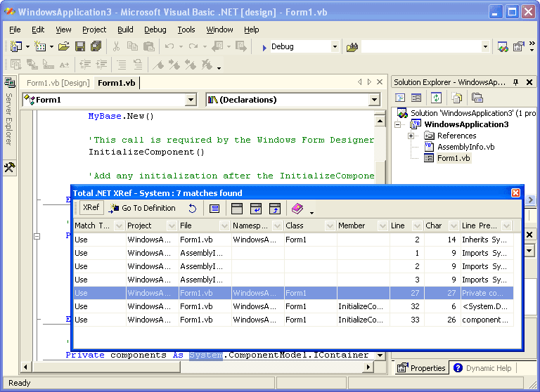540x392 pixels.
Task: Click the Redo arrow icon
Action: click(x=193, y=46)
